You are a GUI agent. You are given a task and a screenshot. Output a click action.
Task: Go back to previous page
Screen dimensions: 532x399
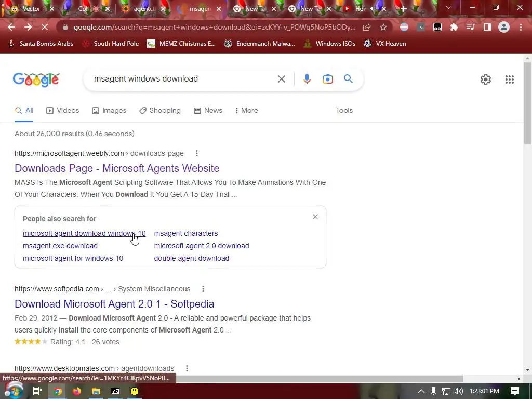click(11, 27)
